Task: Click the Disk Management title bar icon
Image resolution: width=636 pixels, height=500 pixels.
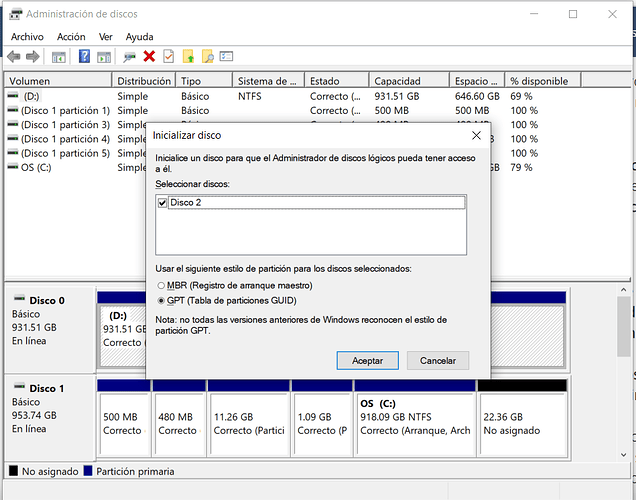Action: click(16, 14)
